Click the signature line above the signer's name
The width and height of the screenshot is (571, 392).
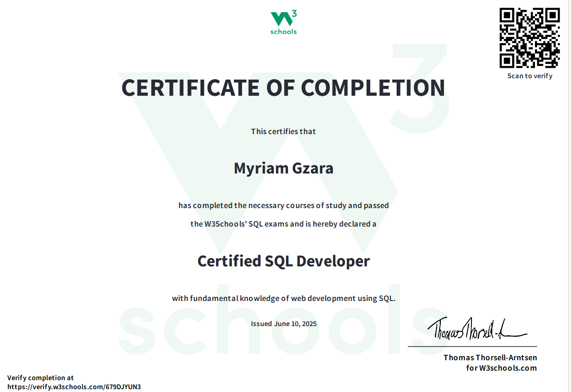tap(471, 347)
